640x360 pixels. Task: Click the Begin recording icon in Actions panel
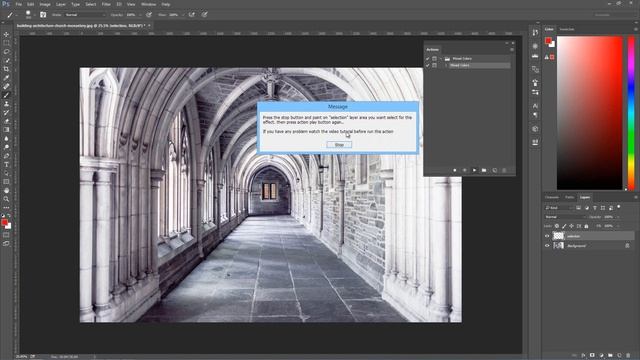point(464,170)
